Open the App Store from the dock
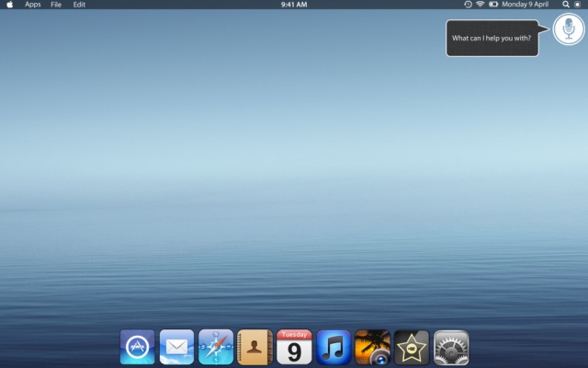The image size is (588, 368). pyautogui.click(x=137, y=348)
